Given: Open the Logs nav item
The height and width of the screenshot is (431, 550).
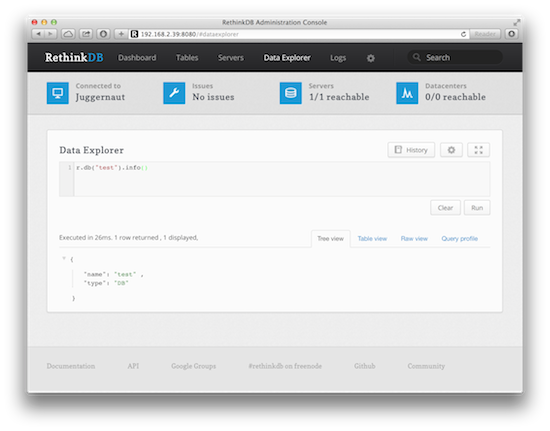Looking at the screenshot, I should pyautogui.click(x=338, y=58).
